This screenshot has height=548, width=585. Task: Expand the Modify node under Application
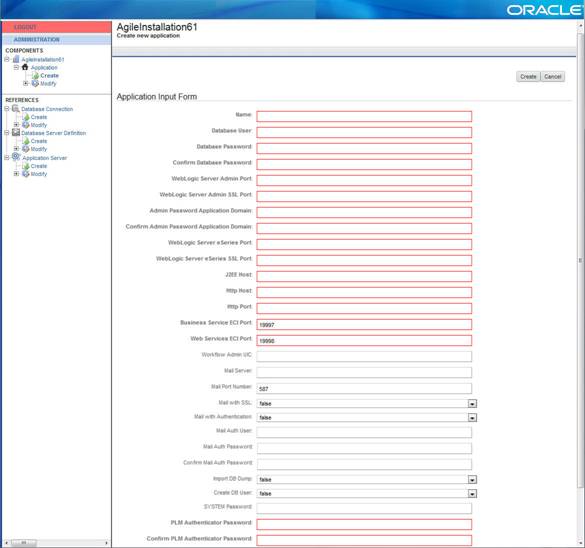click(26, 83)
